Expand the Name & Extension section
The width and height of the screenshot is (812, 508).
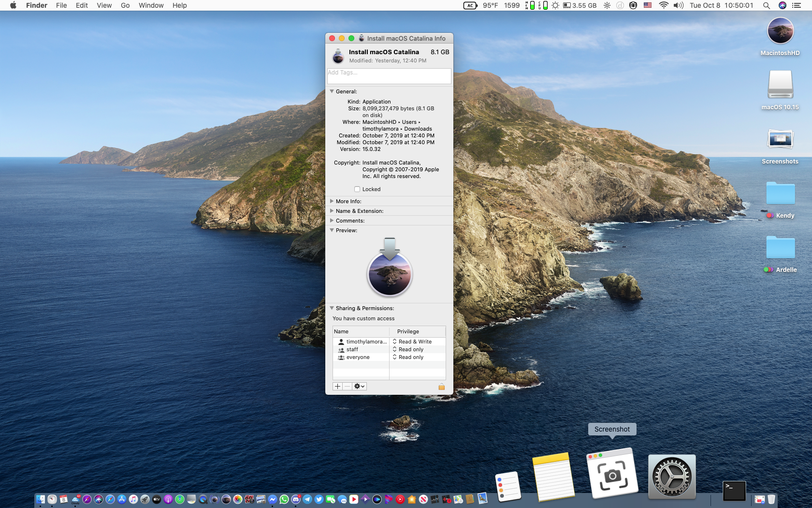(x=332, y=210)
